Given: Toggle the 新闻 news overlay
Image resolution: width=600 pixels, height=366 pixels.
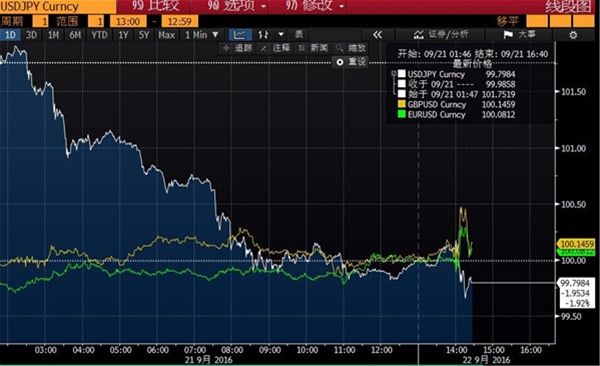Looking at the screenshot, I should tap(313, 48).
